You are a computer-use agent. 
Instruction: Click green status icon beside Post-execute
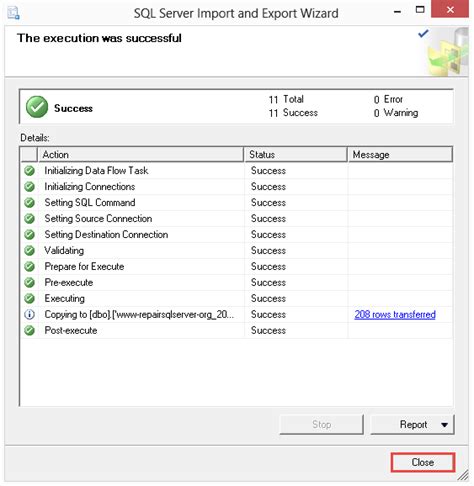pos(29,330)
